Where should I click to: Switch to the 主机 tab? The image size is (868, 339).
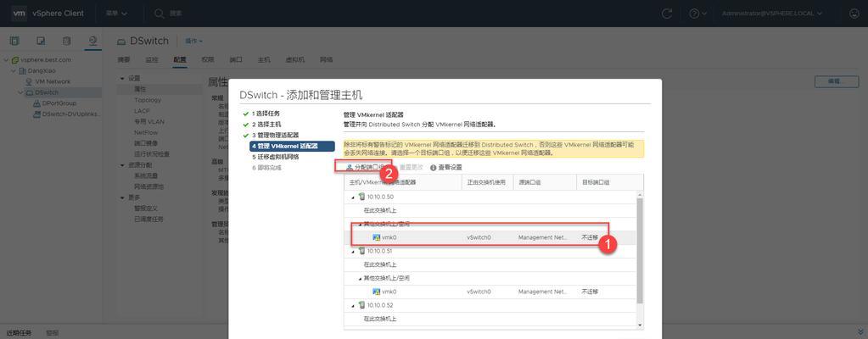[x=264, y=59]
